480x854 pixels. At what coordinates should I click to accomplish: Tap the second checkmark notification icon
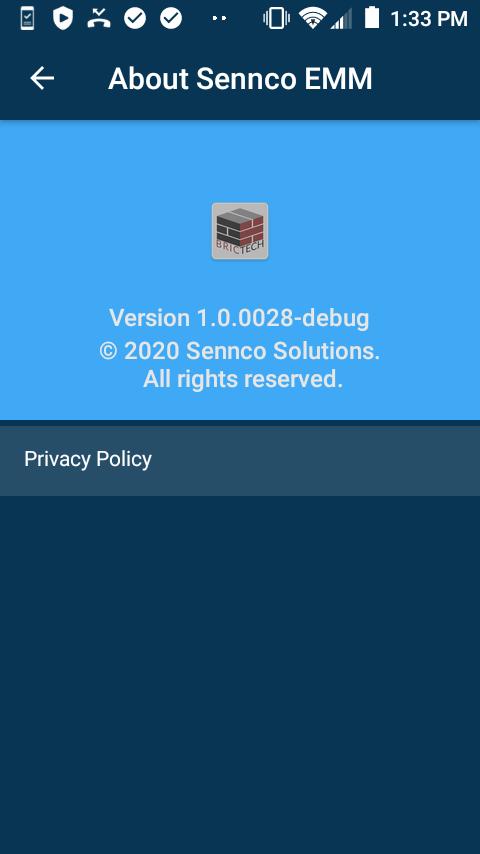171,19
